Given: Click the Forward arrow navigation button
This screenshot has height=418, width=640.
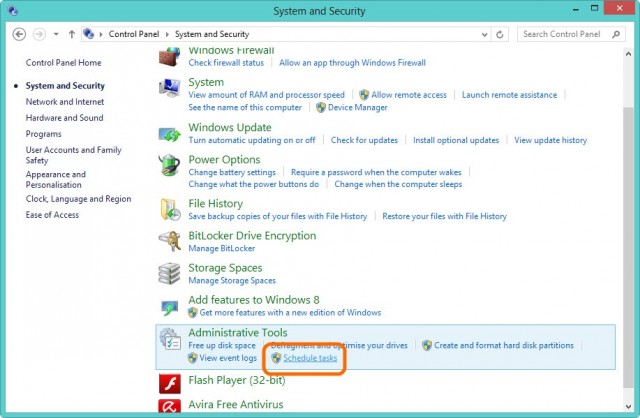Looking at the screenshot, I should (x=39, y=34).
